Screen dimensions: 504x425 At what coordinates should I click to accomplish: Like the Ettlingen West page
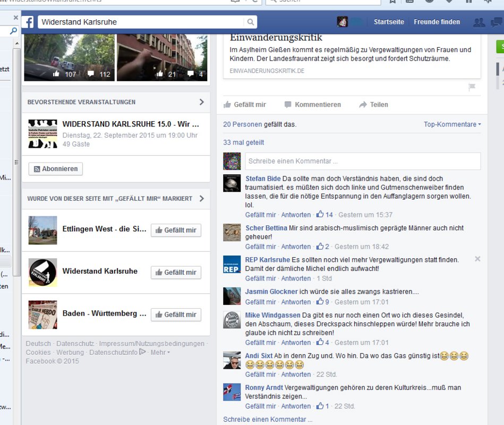coord(176,230)
